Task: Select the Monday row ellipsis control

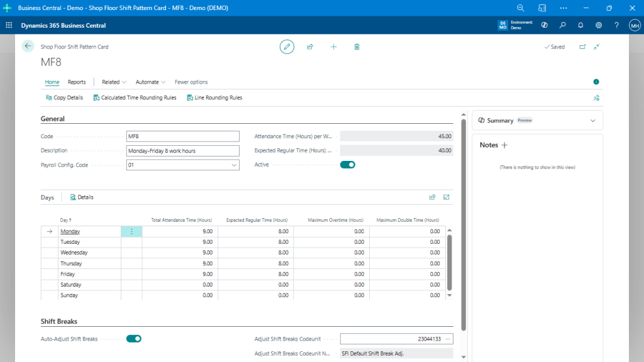Action: coord(131,231)
